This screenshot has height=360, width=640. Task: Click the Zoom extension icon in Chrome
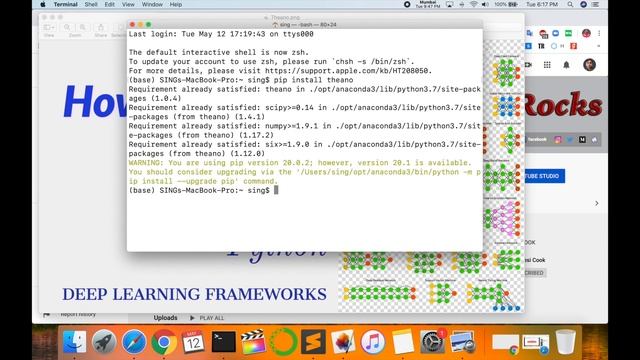pyautogui.click(x=556, y=33)
